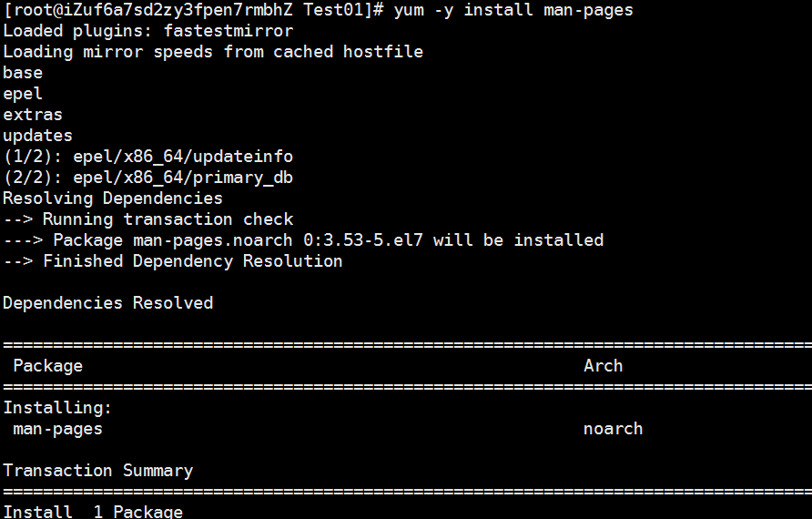Click the 'Resolving Dependencies' line
812x519 pixels.
113,198
